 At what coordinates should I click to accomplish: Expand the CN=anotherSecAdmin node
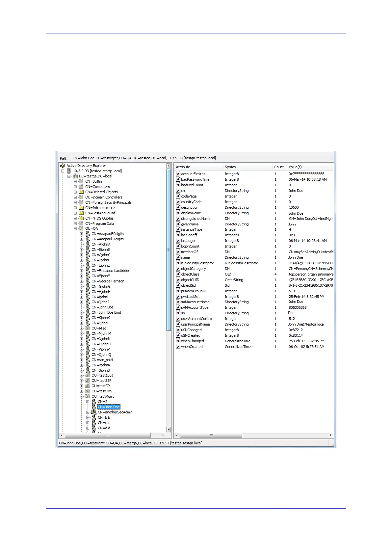[88, 412]
